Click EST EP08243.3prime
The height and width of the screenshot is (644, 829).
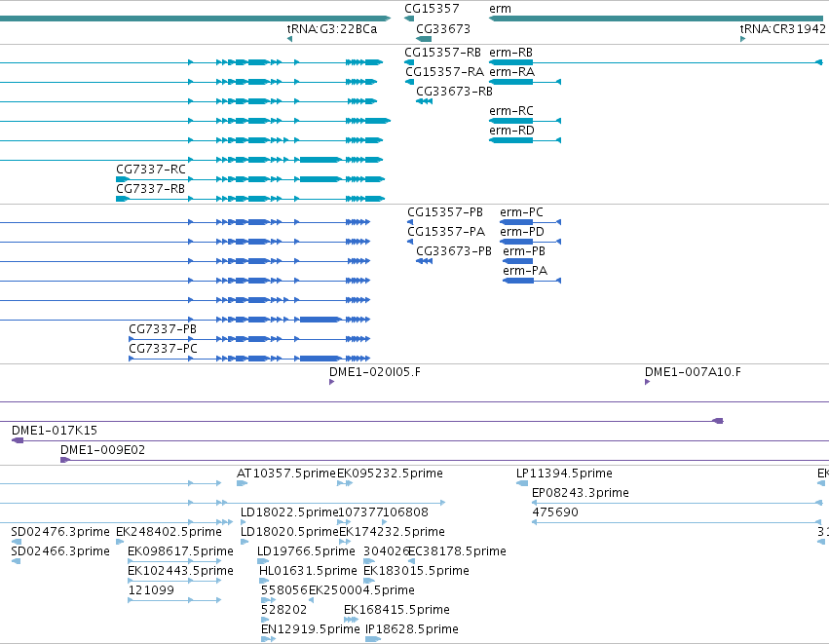click(677, 503)
